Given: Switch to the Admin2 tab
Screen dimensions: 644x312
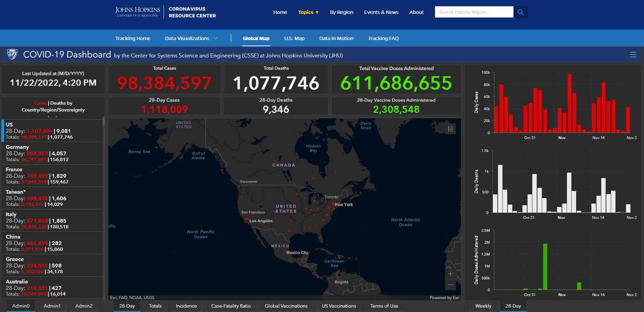Looking at the screenshot, I should [84, 306].
